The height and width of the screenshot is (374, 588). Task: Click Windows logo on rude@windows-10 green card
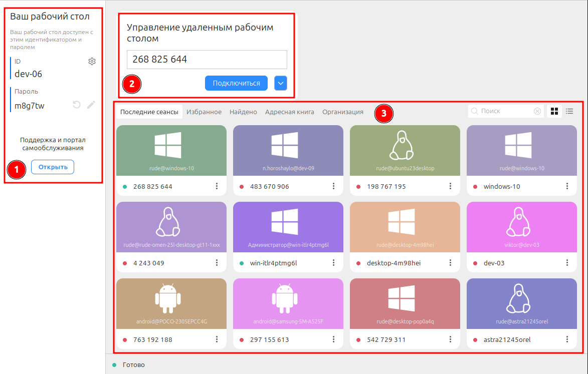click(x=168, y=145)
